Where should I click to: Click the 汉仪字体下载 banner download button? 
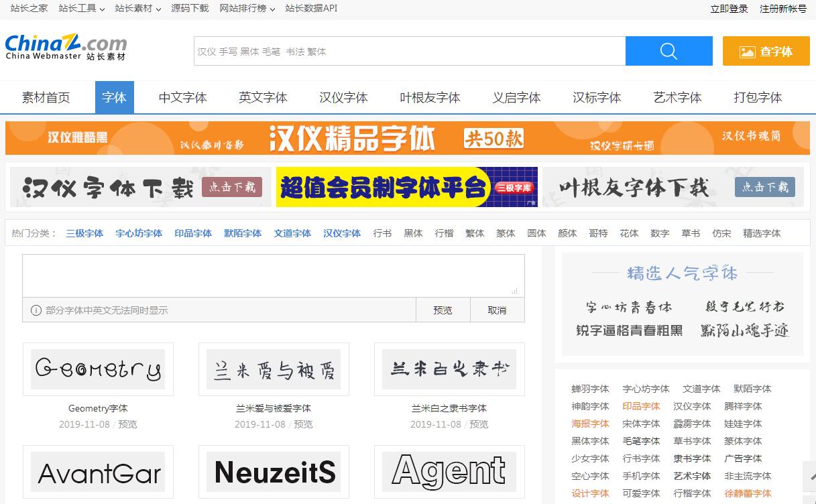[231, 187]
